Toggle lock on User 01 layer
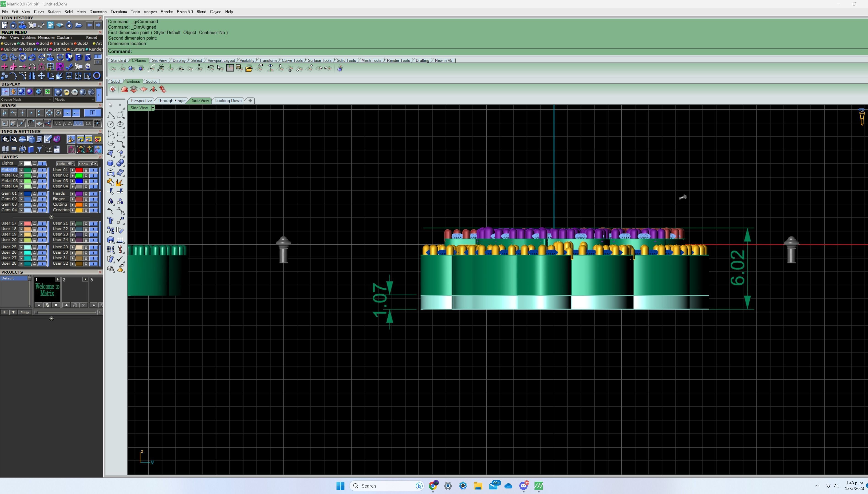Viewport: 868px width, 494px height. click(86, 170)
